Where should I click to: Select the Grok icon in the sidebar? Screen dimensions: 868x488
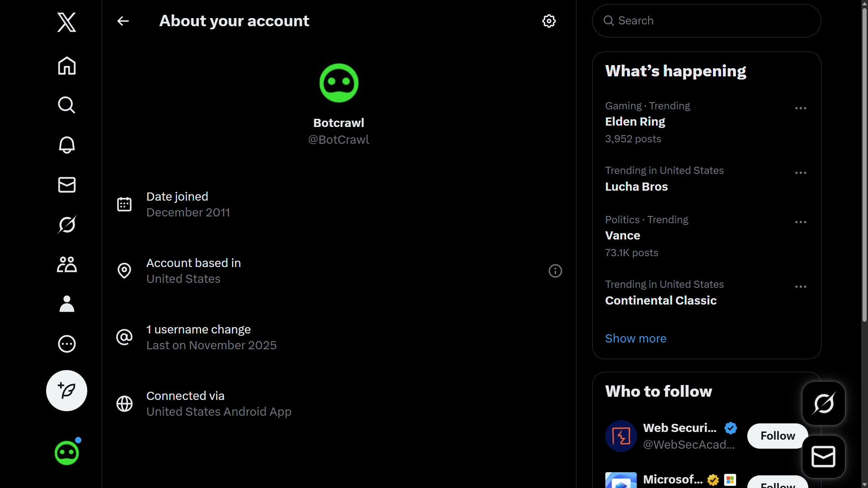pyautogui.click(x=66, y=224)
